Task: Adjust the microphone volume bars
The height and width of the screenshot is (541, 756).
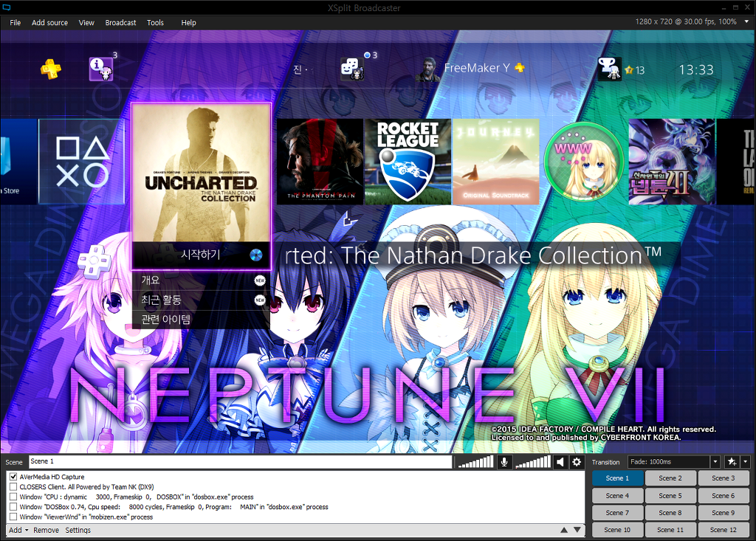Action: tap(476, 462)
